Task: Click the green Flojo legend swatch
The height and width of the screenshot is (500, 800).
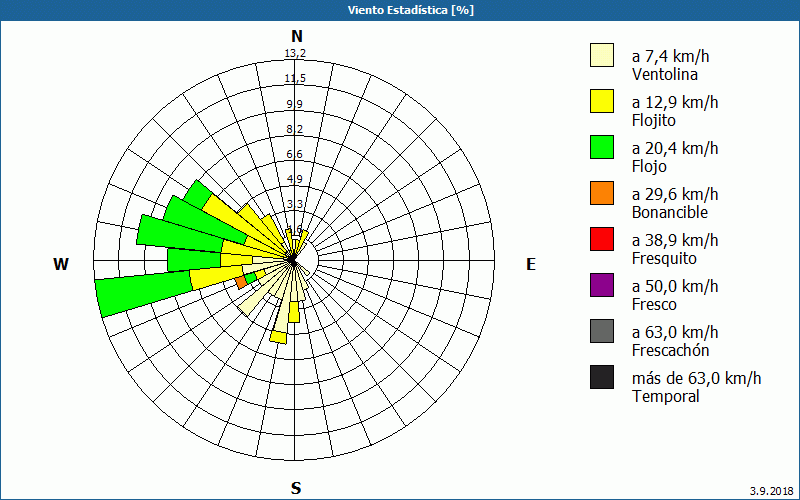Action: coord(602,147)
